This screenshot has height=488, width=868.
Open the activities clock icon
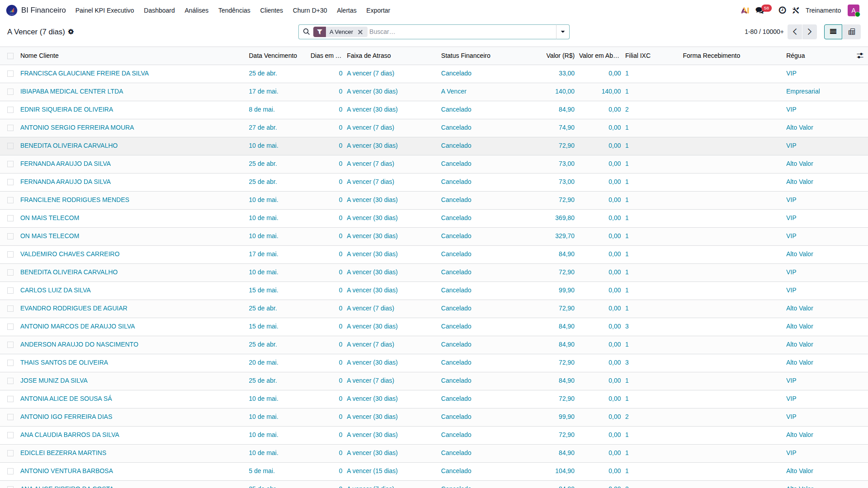coord(782,10)
